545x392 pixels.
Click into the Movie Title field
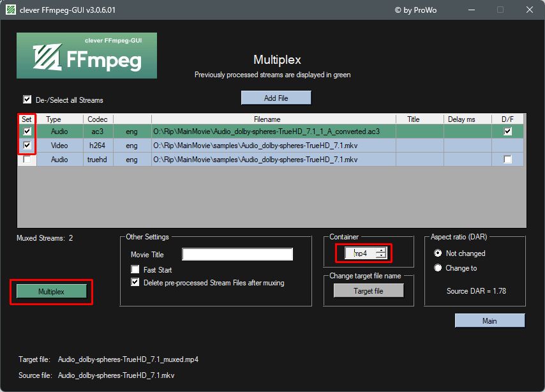click(237, 254)
